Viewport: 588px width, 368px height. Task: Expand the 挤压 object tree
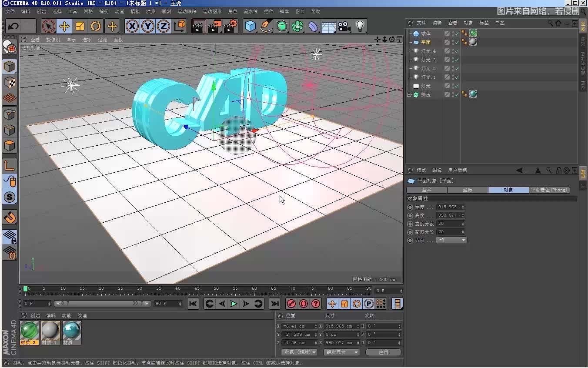[x=409, y=94]
